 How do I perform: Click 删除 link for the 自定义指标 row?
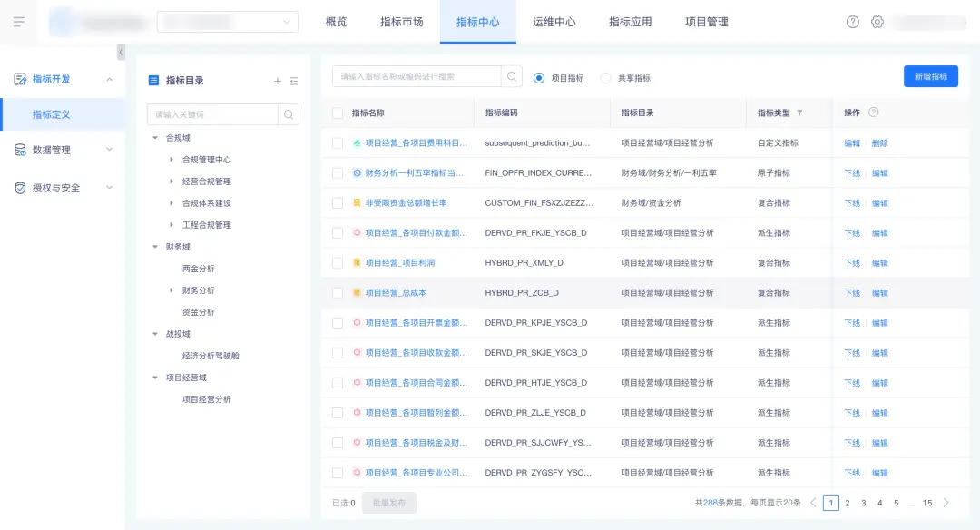(879, 143)
